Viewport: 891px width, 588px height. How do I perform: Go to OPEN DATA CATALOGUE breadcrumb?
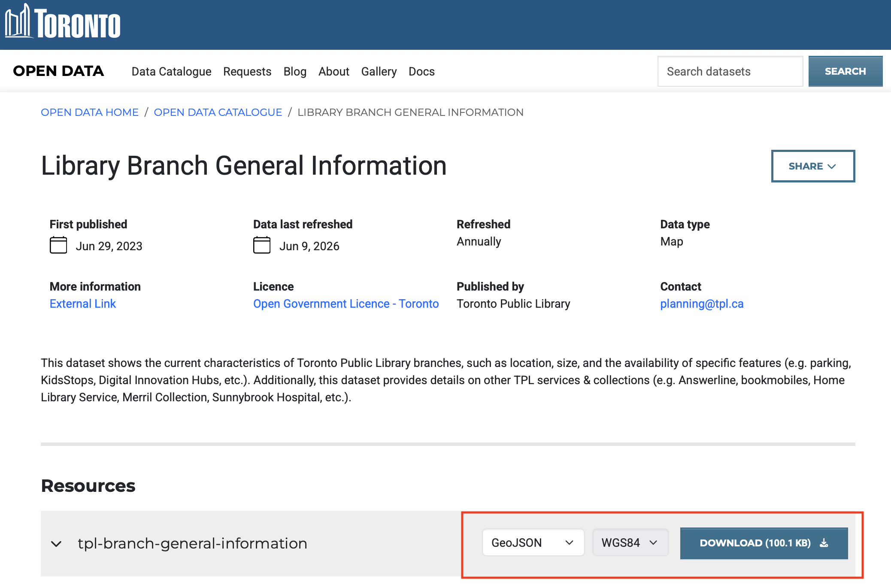(x=218, y=112)
